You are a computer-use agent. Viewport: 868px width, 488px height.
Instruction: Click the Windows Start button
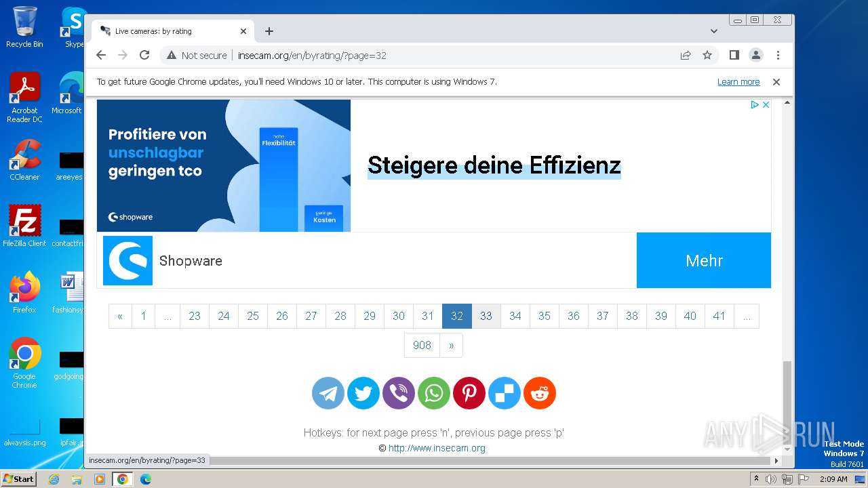click(18, 479)
